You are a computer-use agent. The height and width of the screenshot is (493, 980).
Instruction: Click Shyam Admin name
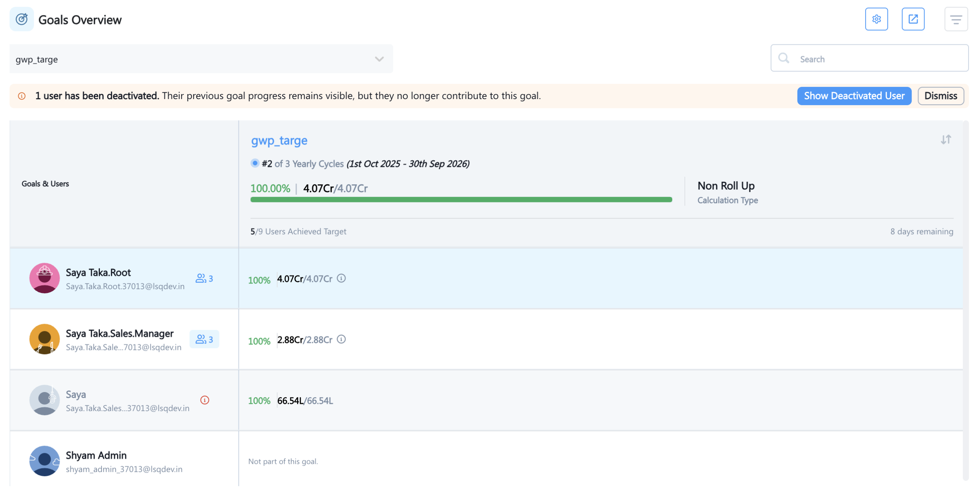tap(96, 456)
